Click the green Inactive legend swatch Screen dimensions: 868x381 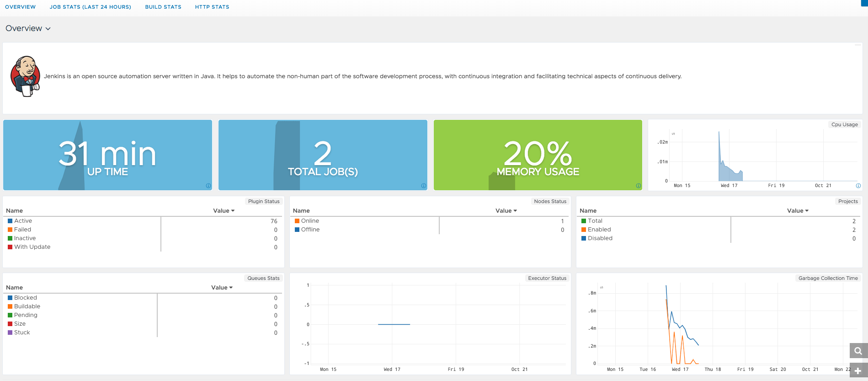pyautogui.click(x=10, y=238)
